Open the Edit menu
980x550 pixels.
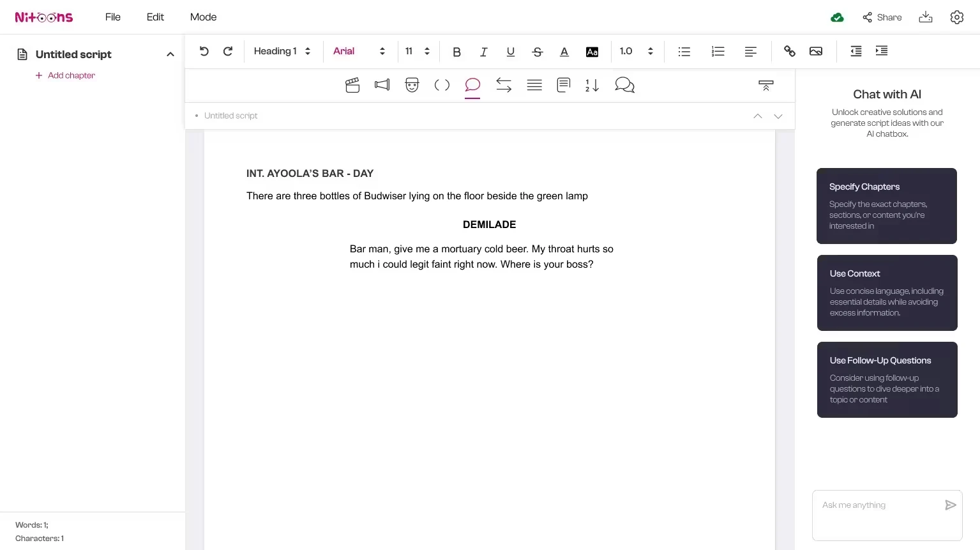[155, 17]
